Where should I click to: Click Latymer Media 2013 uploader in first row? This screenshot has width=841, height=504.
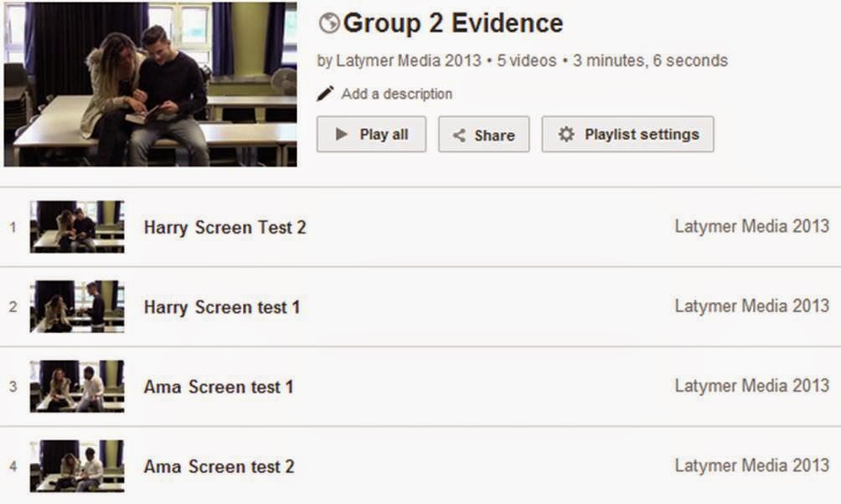tap(751, 227)
